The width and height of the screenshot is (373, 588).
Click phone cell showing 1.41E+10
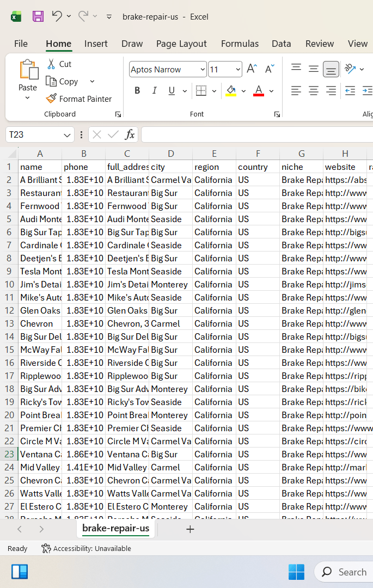[84, 467]
